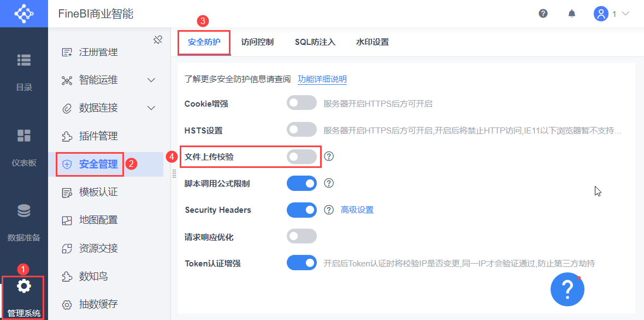
Task: Click the FineBI logo icon
Action: pyautogui.click(x=23, y=13)
